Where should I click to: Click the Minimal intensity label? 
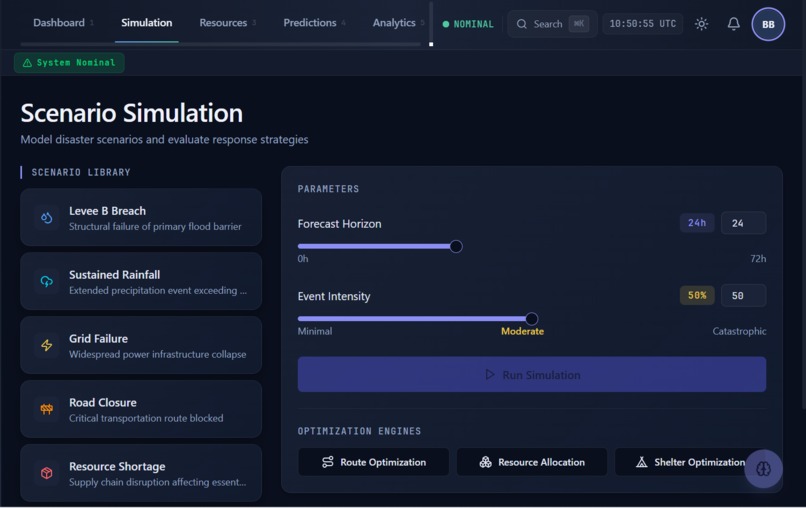[x=315, y=332]
